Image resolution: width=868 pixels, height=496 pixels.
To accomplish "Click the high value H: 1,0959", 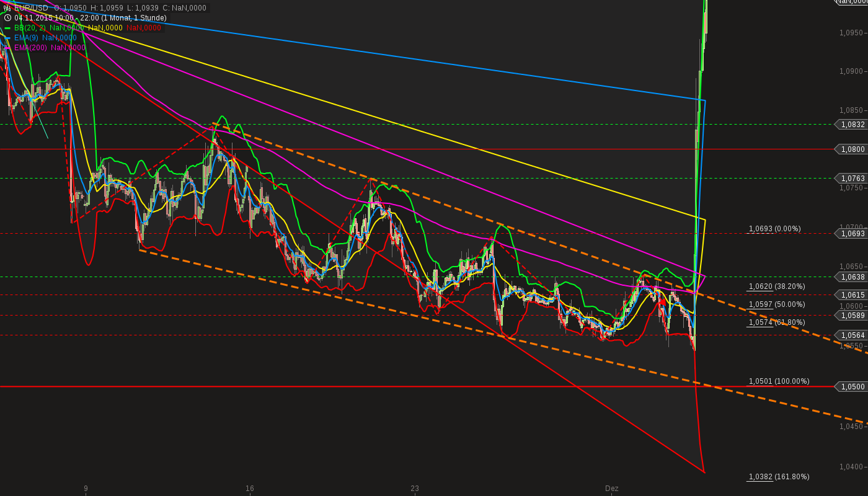I will tap(107, 8).
